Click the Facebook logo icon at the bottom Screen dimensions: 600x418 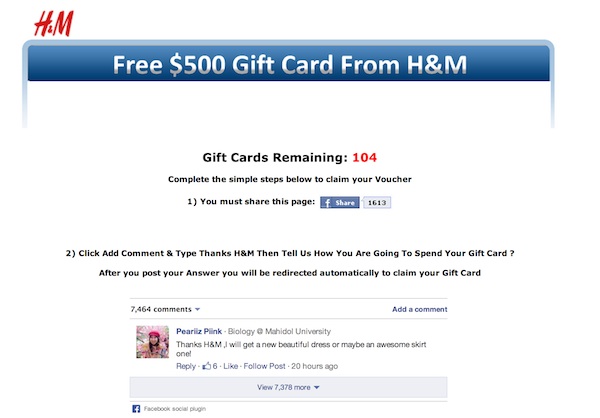[x=136, y=409]
